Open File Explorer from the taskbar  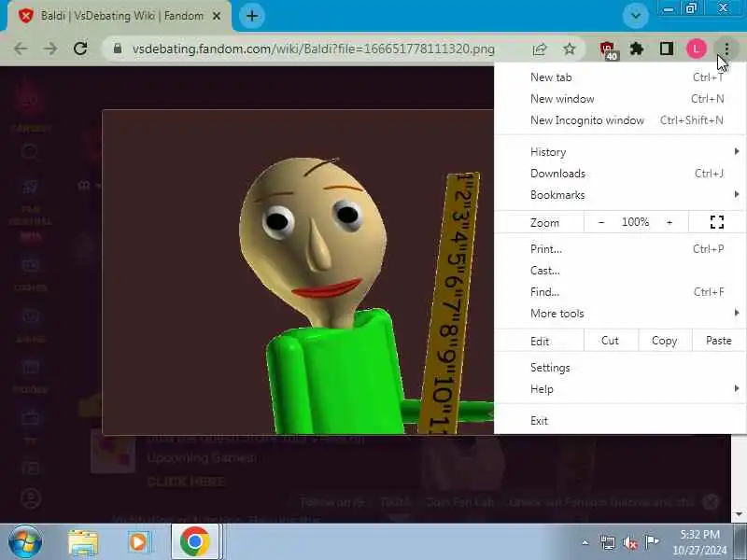point(83,542)
